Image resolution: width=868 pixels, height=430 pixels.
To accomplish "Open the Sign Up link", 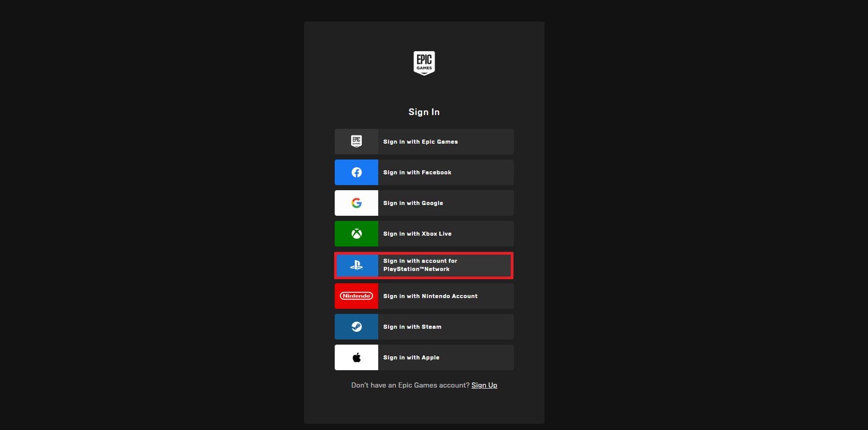I will pos(484,385).
